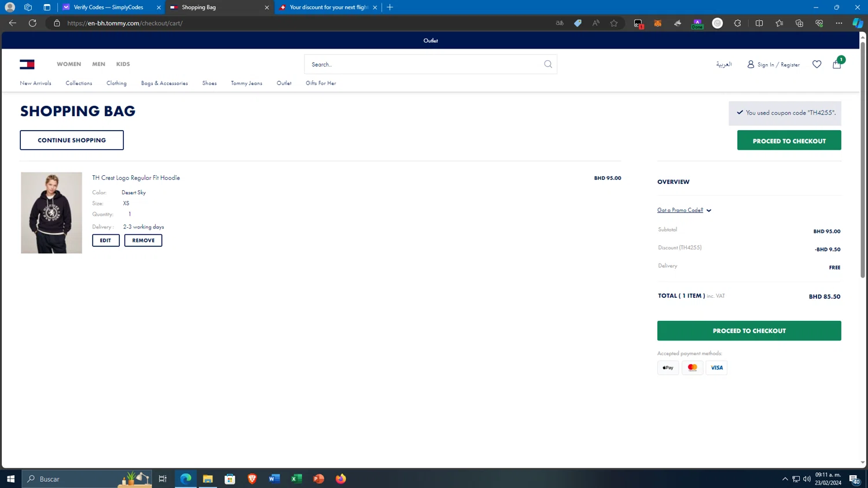
Task: Click top PROCEED TO CHECKOUT button
Action: click(789, 141)
